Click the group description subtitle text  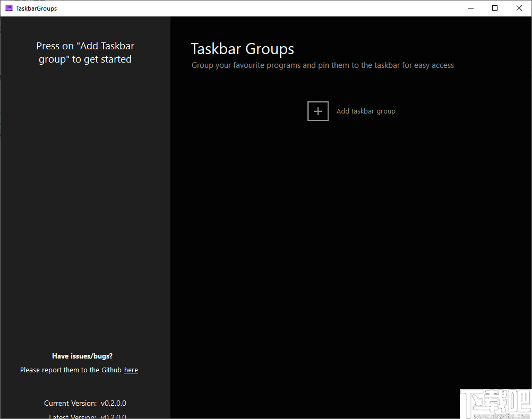tap(322, 65)
